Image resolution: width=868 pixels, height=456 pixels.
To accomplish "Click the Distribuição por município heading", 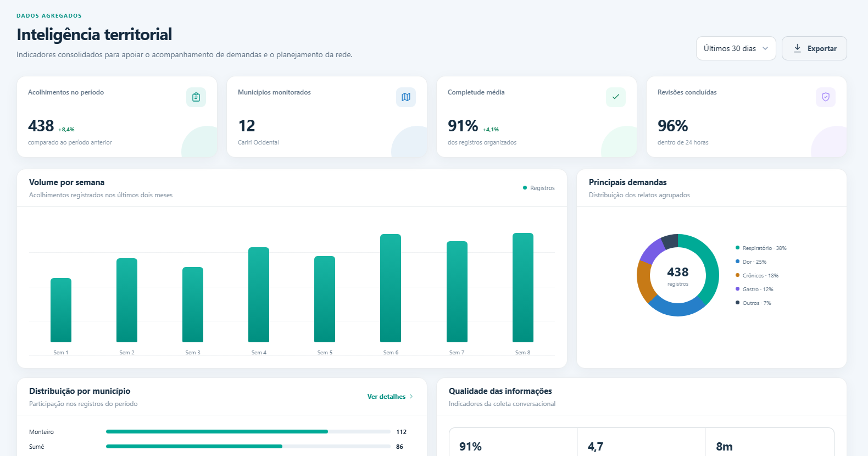I will point(80,391).
